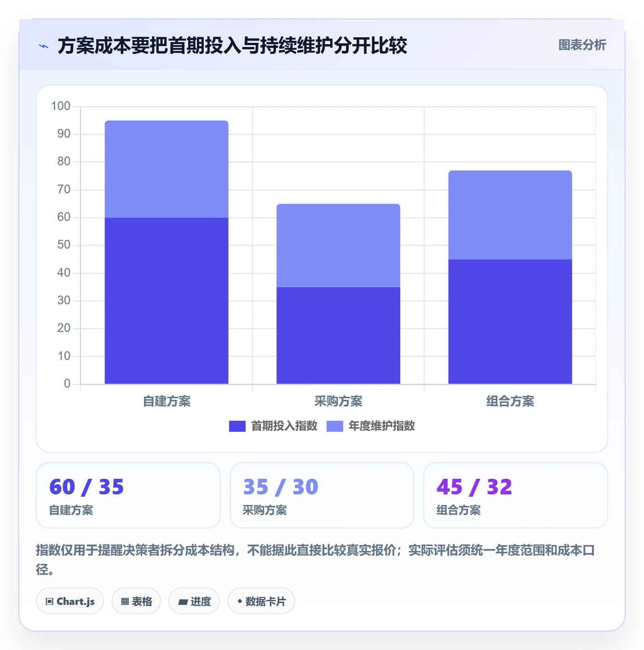Viewport: 644px width, 650px height.
Task: Toggle the 年度维护指数 legend swatch
Action: point(335,426)
